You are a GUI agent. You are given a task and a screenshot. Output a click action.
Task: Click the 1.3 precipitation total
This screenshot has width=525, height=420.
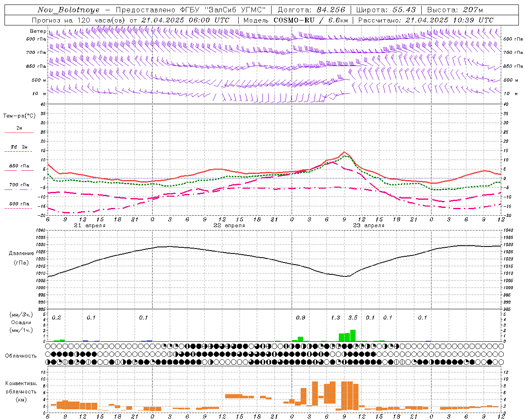336,317
